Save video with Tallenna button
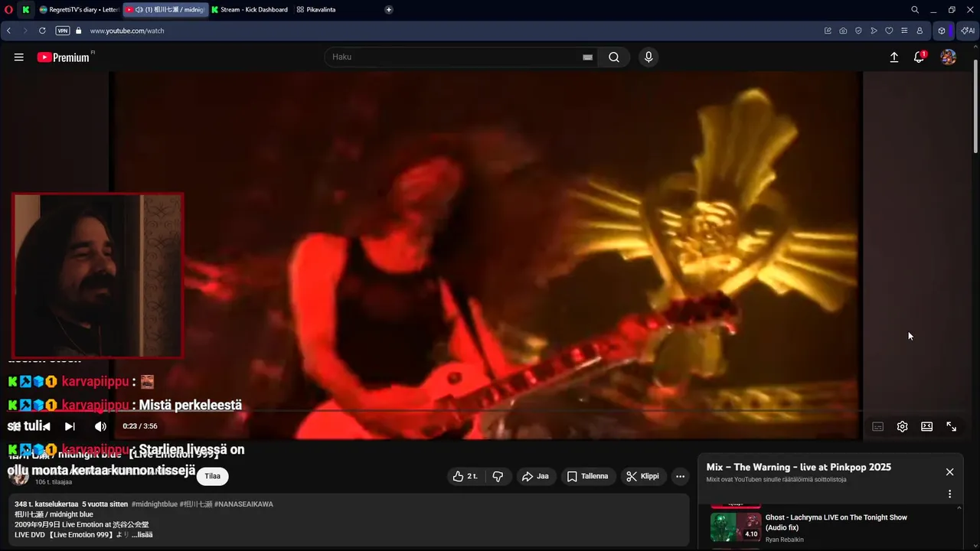 coord(588,476)
